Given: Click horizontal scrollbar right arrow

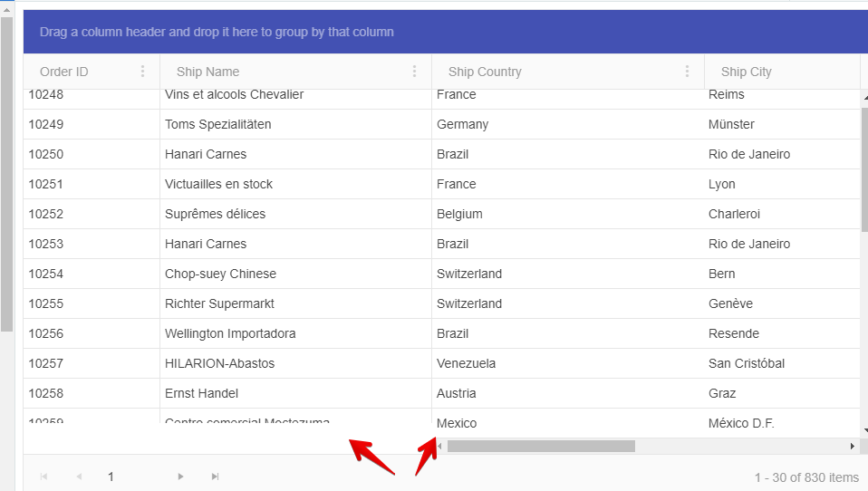Looking at the screenshot, I should point(852,446).
